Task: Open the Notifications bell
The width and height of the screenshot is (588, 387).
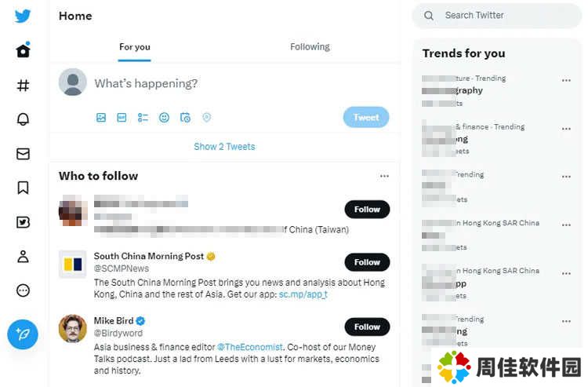Action: (x=23, y=119)
